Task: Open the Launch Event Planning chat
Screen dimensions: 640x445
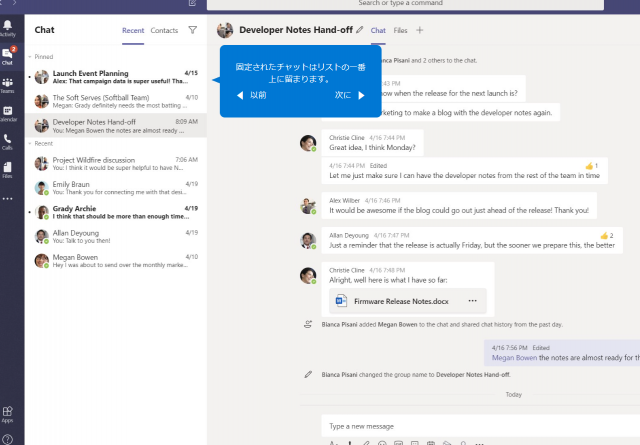Action: pyautogui.click(x=116, y=77)
